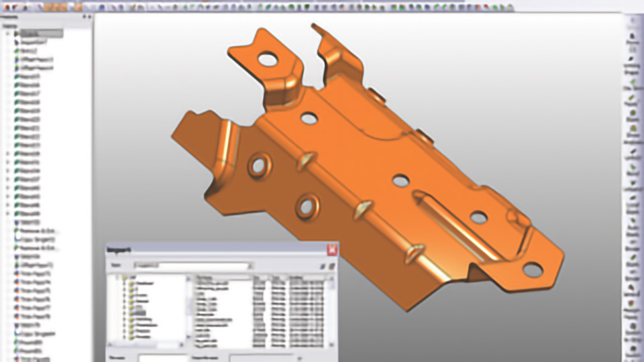This screenshot has width=644, height=362.
Task: Close the feature tree panel using its X icon
Action: (x=89, y=17)
